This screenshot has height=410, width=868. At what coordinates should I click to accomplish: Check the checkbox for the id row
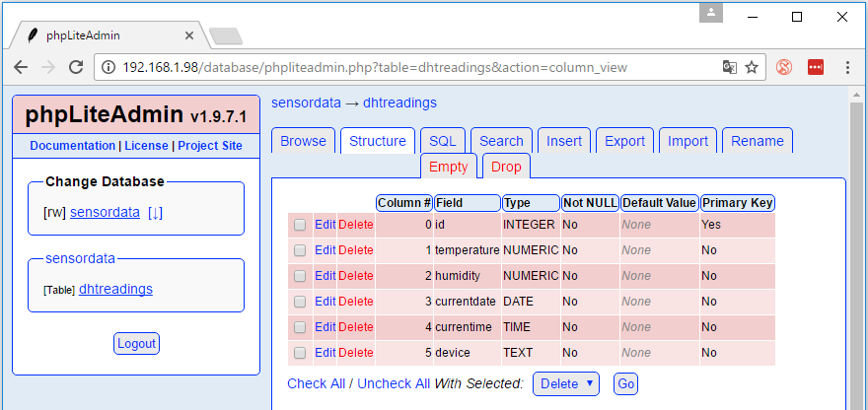point(300,225)
